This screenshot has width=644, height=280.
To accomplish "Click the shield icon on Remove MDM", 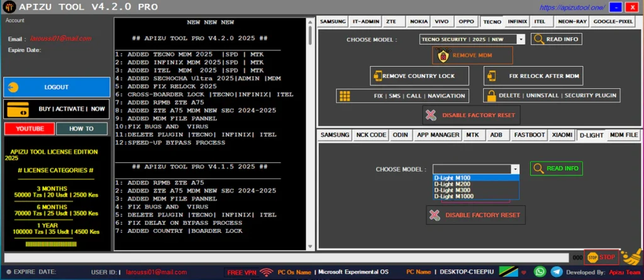I will point(443,55).
